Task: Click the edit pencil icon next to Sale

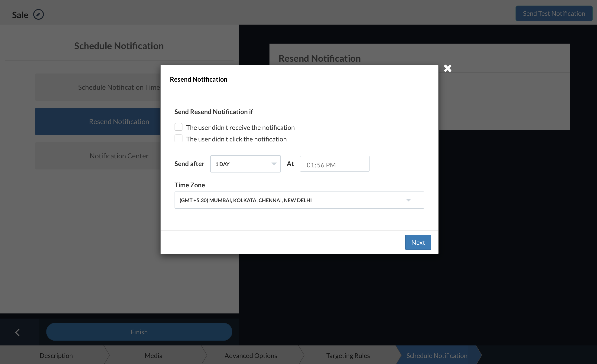Action: 38,15
